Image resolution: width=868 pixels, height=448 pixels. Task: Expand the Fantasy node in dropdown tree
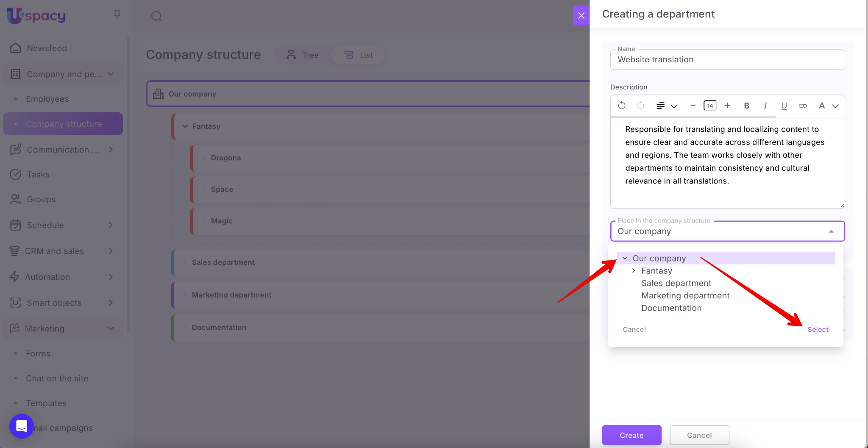[x=634, y=270]
